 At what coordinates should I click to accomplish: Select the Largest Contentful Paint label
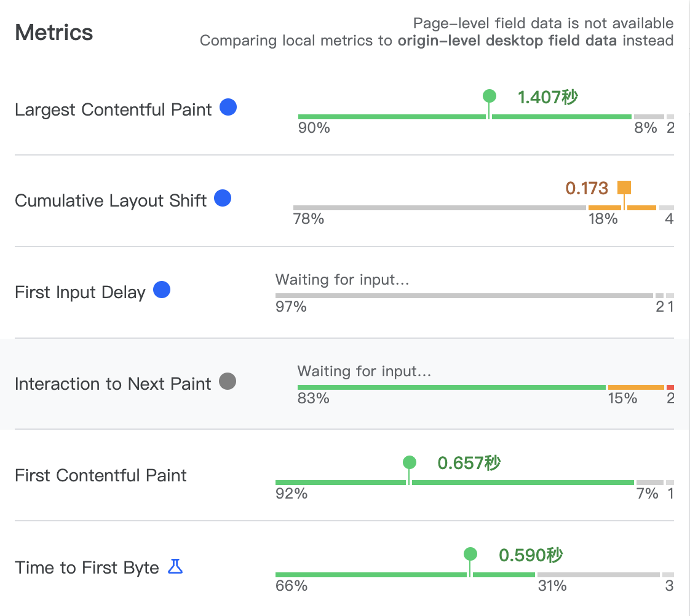(x=113, y=109)
